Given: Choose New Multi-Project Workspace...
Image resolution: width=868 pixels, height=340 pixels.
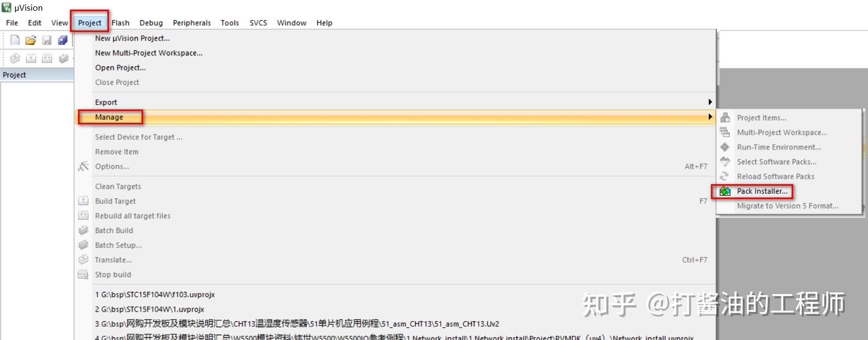Looking at the screenshot, I should click(395, 53).
